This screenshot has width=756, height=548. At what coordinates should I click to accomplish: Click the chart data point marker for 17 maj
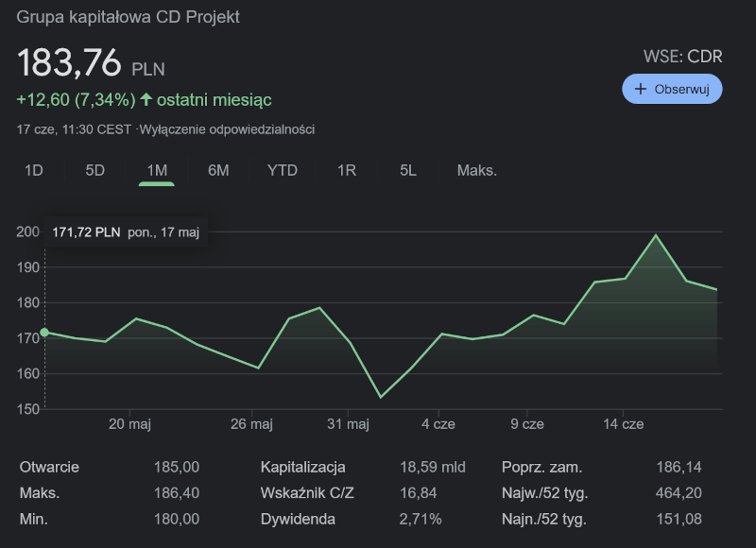pos(44,332)
